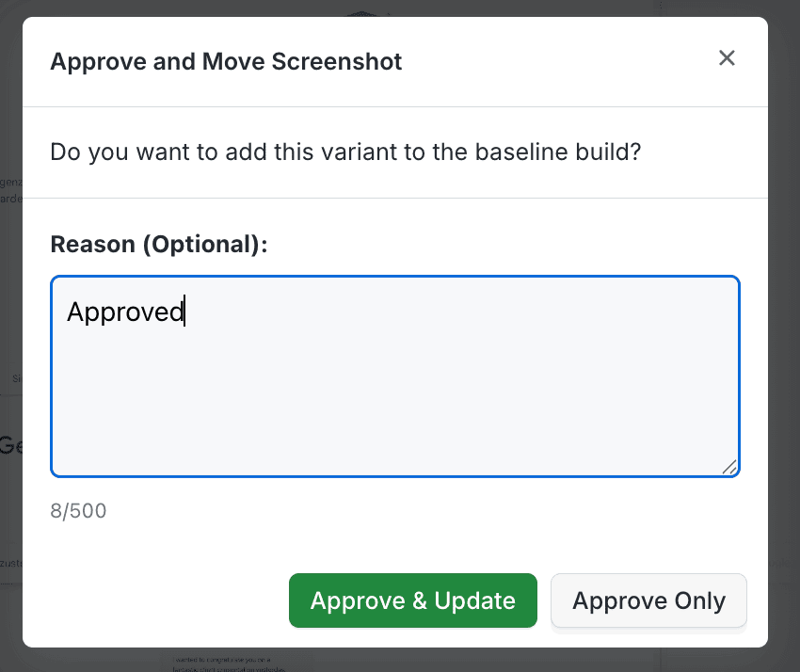
Task: Click the Reason (Optional) label
Action: [x=159, y=244]
